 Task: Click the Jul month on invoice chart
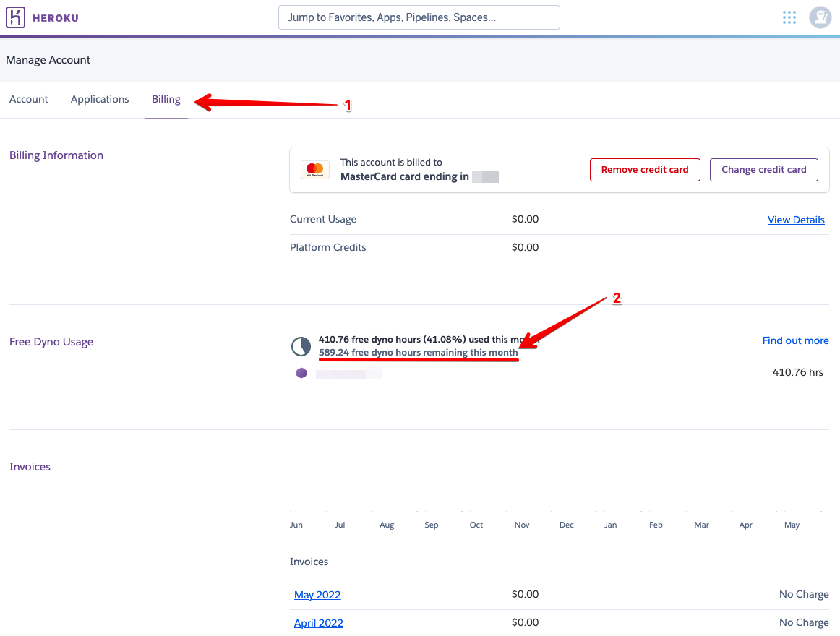coord(340,525)
